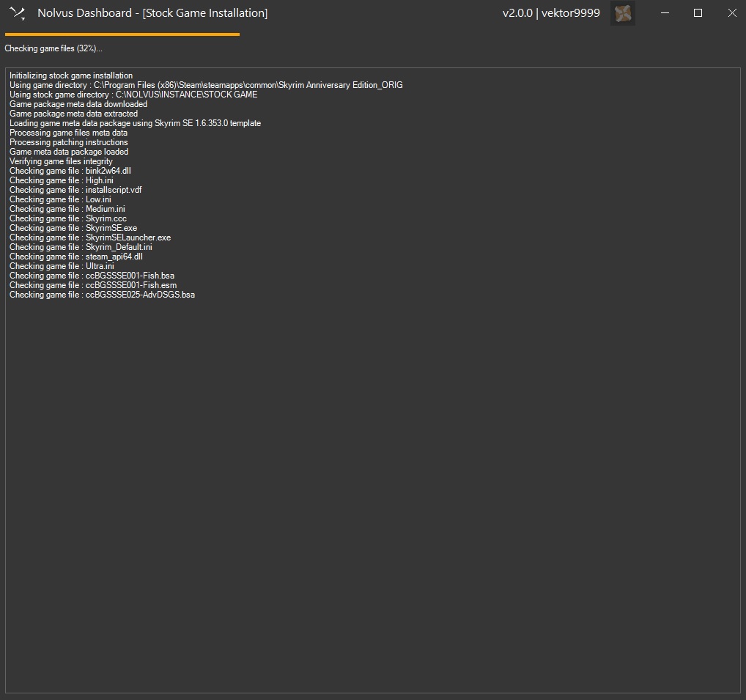Viewport: 746px width, 700px height.
Task: Click 'Game package meta data extracted' line
Action: [x=73, y=114]
